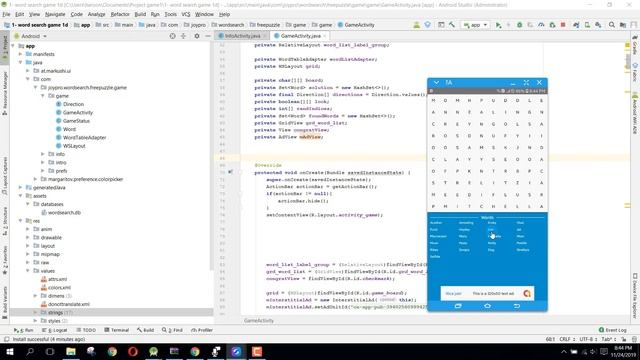Click scroll-from-source target icon in Project panel

pyautogui.click(x=172, y=36)
